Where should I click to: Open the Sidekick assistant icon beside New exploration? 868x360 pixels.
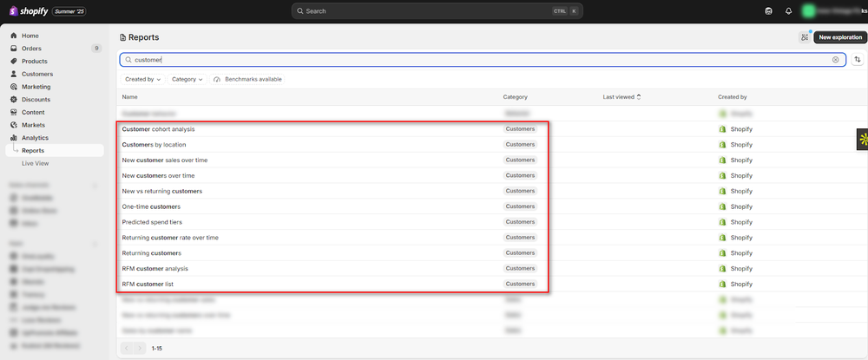pos(805,37)
